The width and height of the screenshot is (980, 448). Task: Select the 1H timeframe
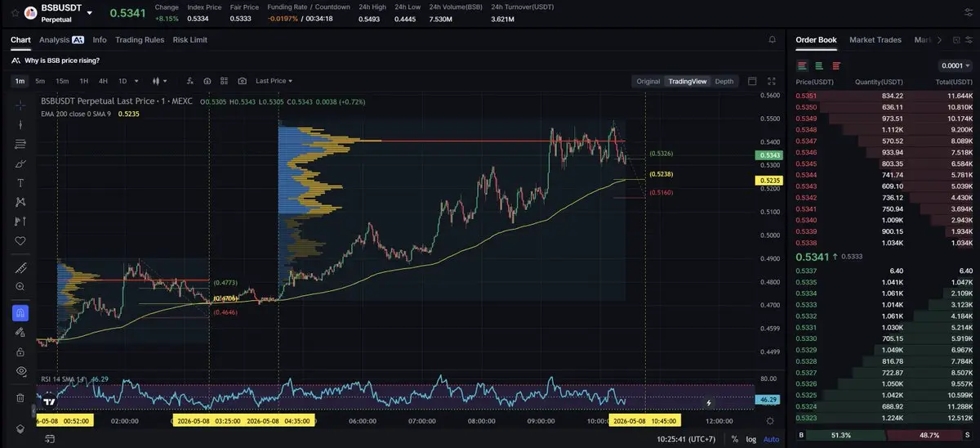[x=84, y=81]
